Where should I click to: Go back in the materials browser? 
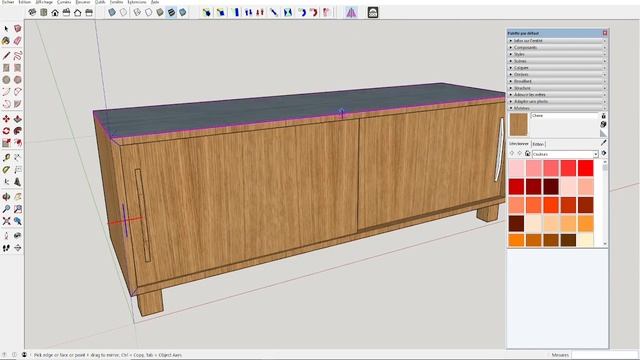click(512, 154)
